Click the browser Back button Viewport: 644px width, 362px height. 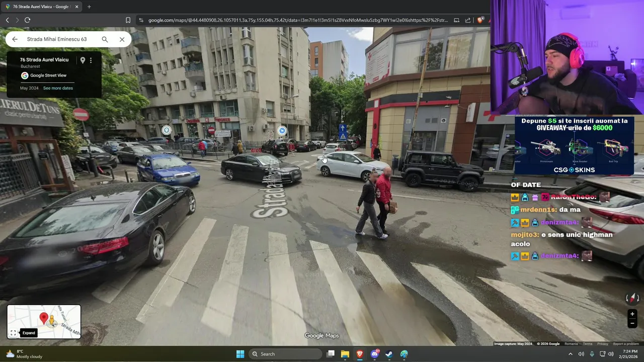tap(7, 20)
